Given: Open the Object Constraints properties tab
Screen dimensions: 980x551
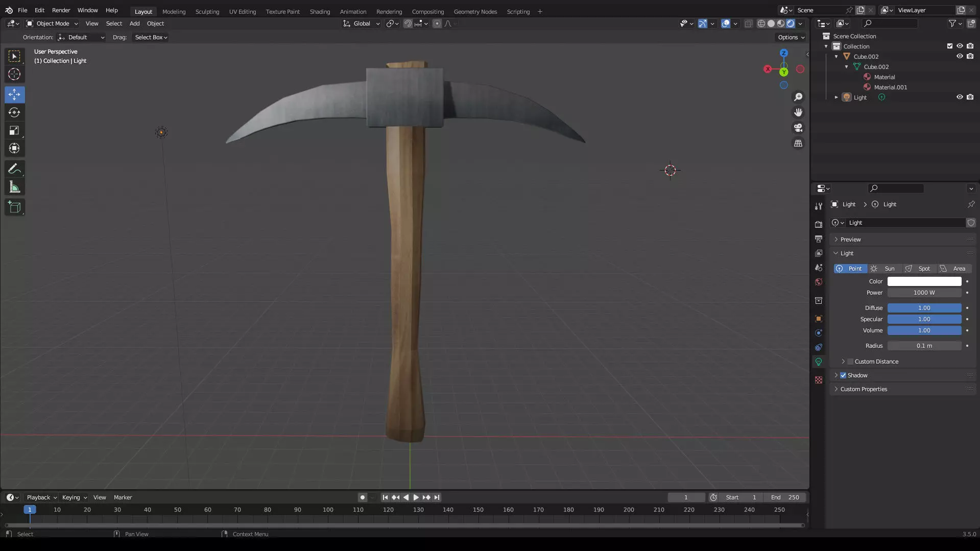Looking at the screenshot, I should pyautogui.click(x=819, y=347).
